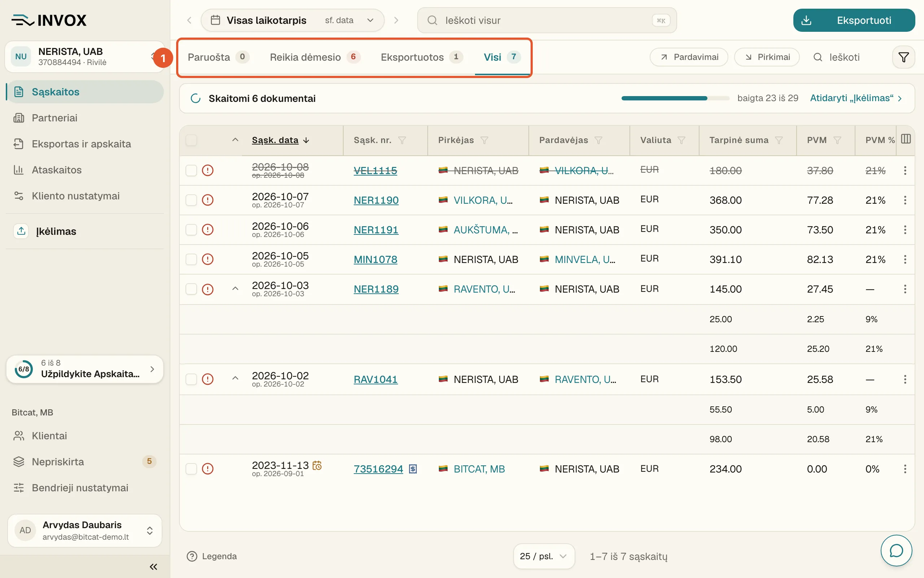
Task: Go to previous period arrow
Action: [x=189, y=20]
